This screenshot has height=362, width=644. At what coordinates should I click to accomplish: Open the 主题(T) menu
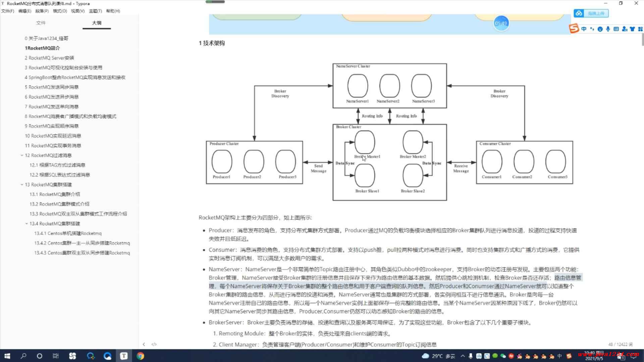point(96,11)
